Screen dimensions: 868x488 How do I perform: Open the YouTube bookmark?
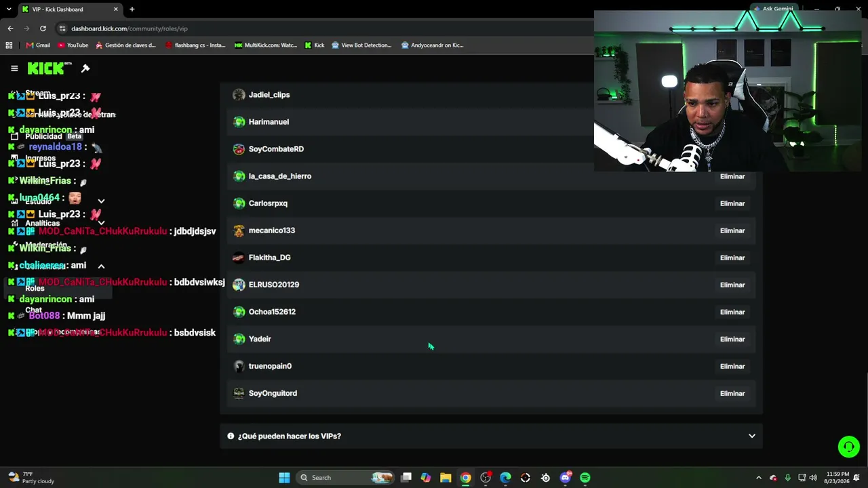tap(73, 45)
